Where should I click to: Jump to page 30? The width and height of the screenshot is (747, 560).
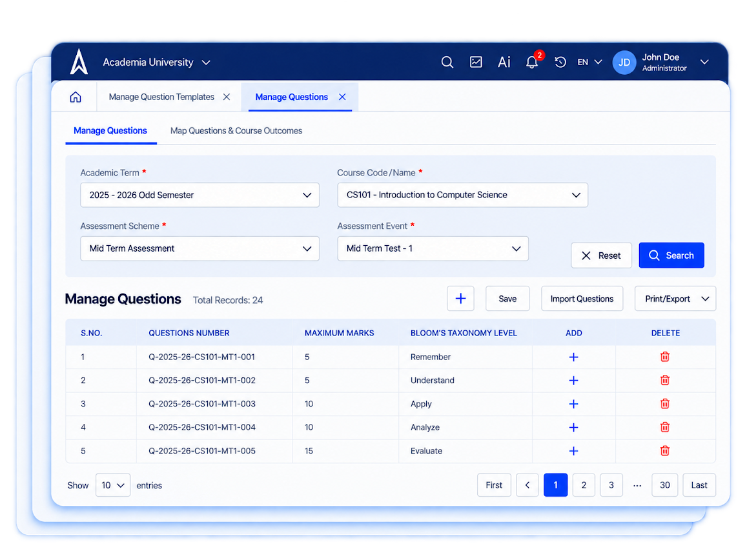(664, 485)
